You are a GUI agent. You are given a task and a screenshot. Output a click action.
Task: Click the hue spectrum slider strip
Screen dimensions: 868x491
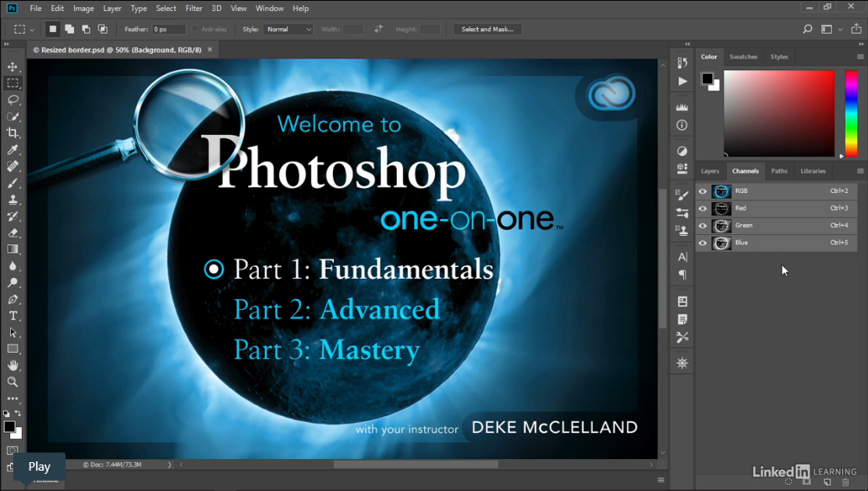851,114
